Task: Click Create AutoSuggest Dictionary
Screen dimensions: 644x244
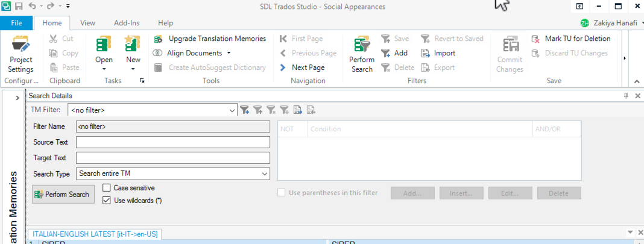Action: [x=210, y=67]
